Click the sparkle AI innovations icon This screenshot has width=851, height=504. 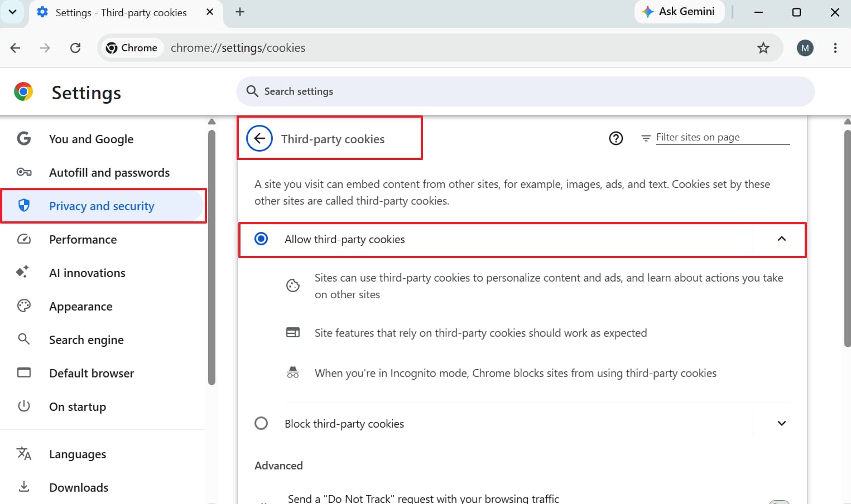(23, 272)
